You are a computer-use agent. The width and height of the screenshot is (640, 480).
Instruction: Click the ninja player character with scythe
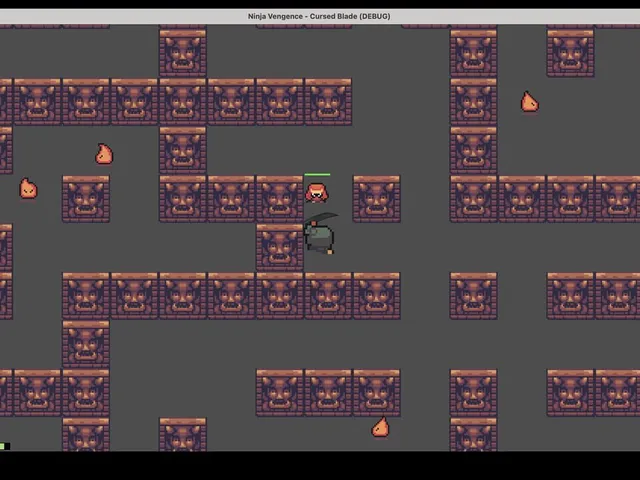(320, 234)
